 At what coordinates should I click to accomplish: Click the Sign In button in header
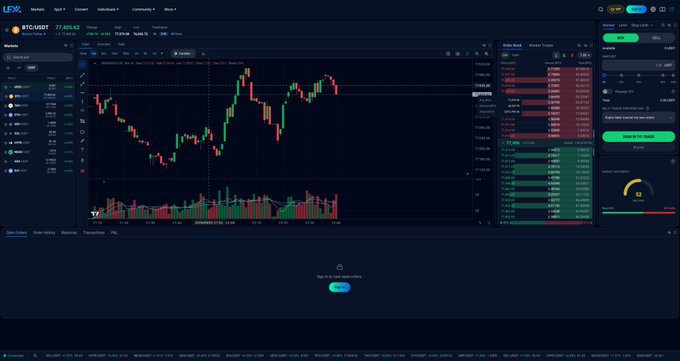click(x=636, y=9)
